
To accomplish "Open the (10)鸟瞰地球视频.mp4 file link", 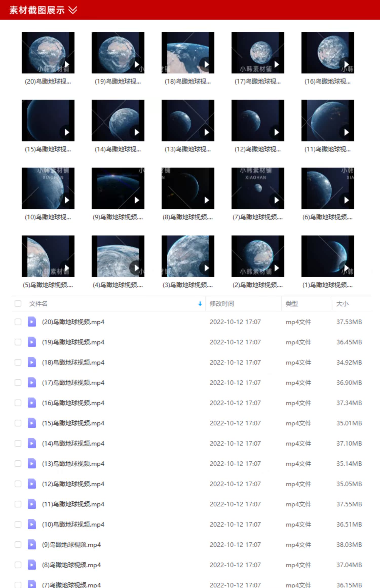I will pyautogui.click(x=73, y=524).
